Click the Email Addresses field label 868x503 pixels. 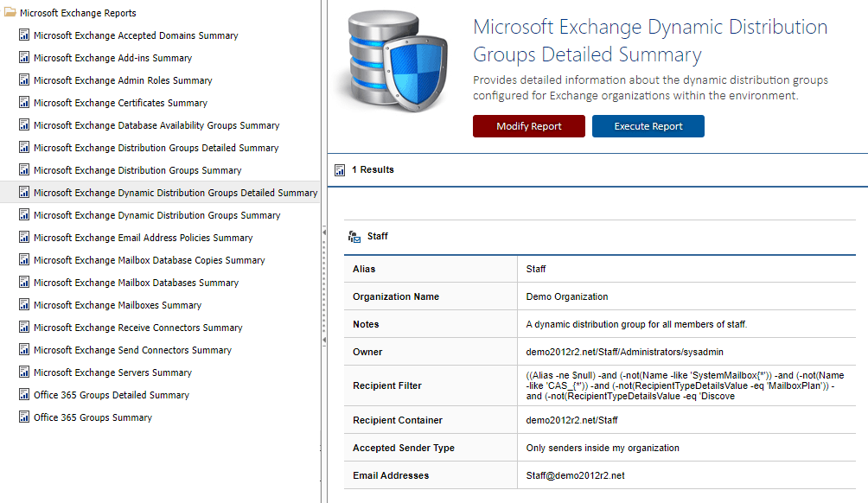click(x=391, y=476)
